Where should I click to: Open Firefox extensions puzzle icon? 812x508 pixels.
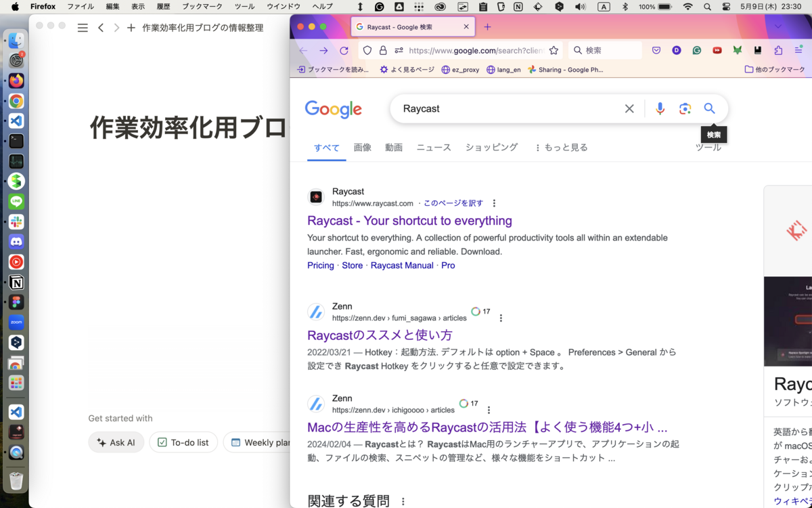[778, 51]
